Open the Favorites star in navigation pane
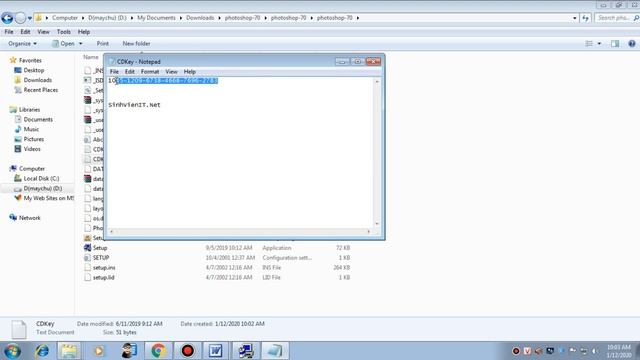 13,60
